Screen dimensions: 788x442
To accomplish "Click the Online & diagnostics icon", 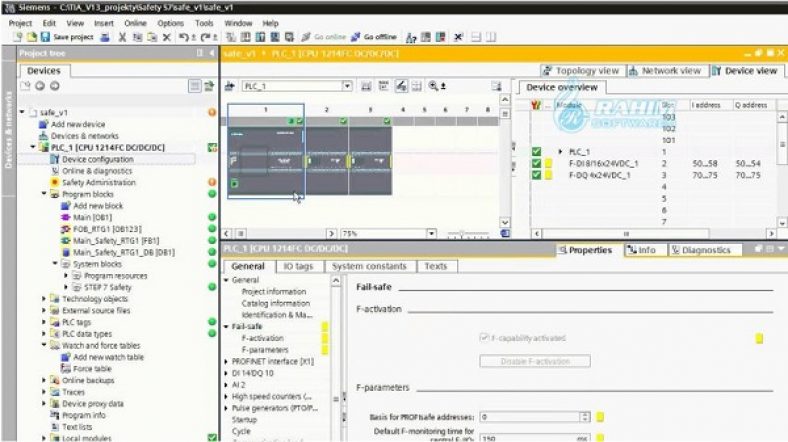I will point(55,171).
